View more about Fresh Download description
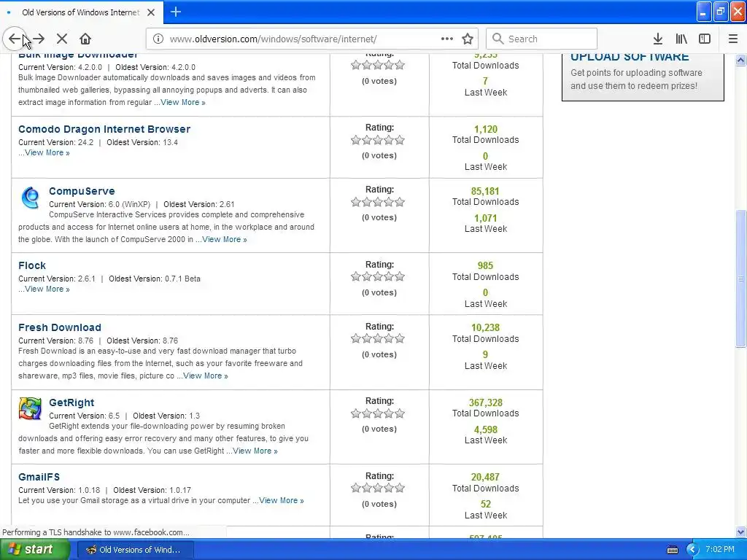This screenshot has width=747, height=560. point(205,376)
